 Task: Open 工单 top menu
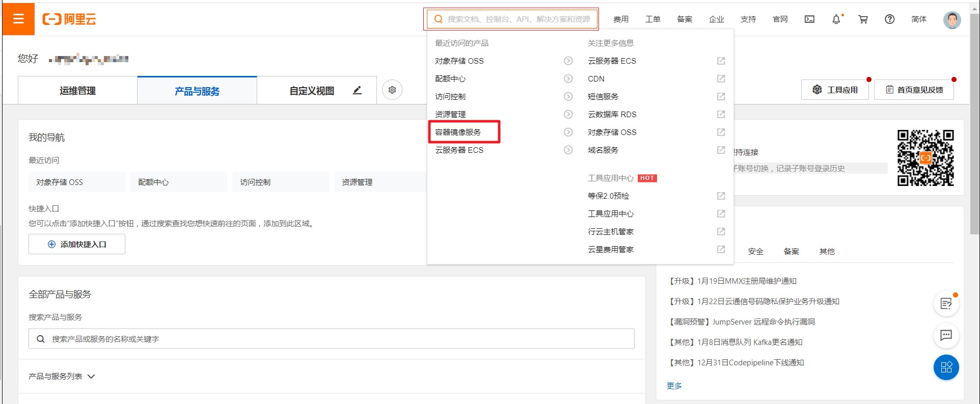(652, 19)
